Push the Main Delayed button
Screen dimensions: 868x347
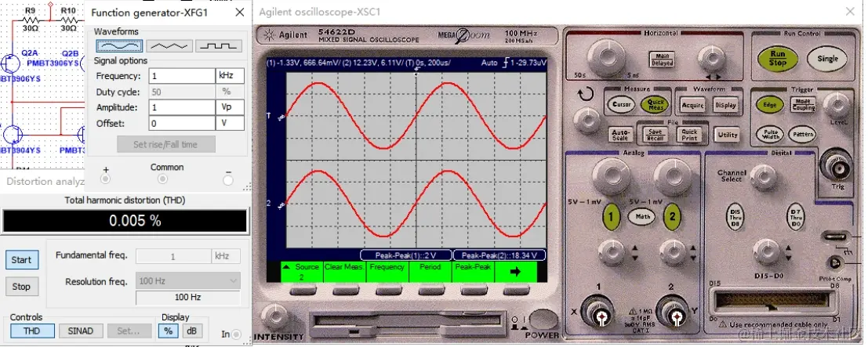tap(662, 60)
